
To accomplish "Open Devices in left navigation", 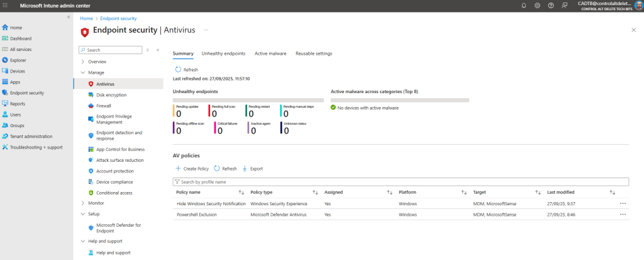I will tap(17, 71).
